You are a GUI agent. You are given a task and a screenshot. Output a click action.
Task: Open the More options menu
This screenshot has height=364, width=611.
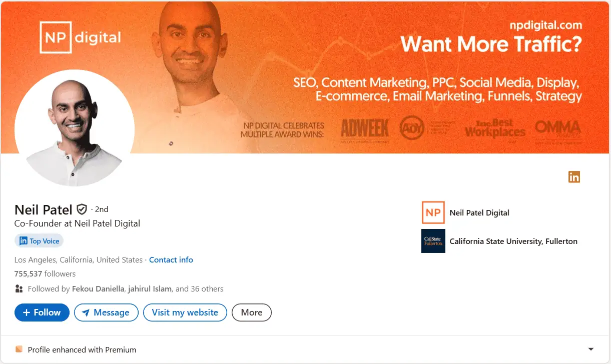point(252,312)
